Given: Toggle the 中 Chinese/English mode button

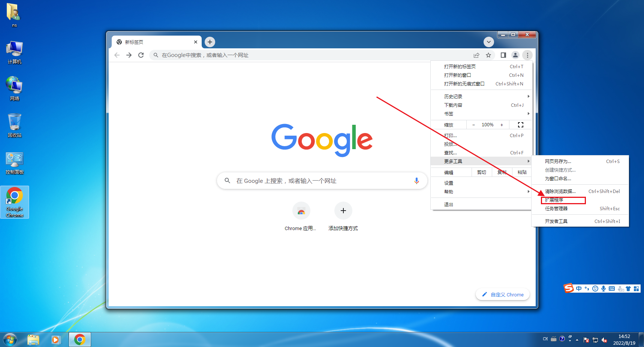Looking at the screenshot, I should (x=579, y=289).
